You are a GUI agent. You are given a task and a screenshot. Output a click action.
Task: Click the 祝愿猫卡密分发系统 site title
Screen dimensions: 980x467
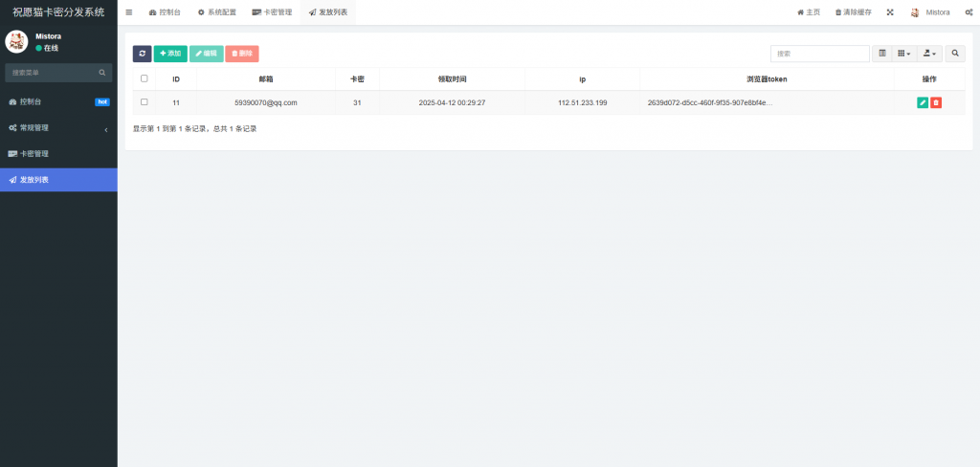[x=58, y=12]
